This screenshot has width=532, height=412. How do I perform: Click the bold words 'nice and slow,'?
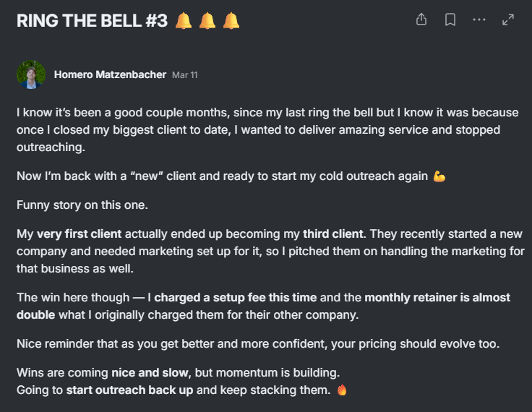point(151,373)
